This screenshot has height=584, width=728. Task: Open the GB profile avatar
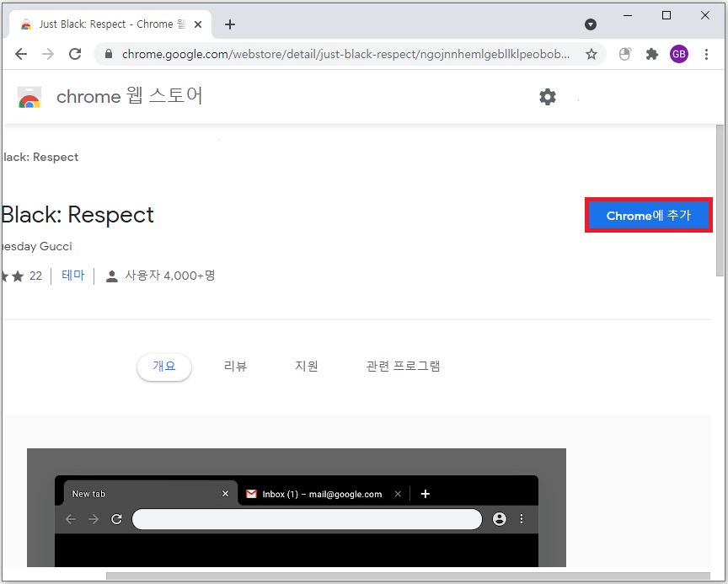(x=679, y=54)
